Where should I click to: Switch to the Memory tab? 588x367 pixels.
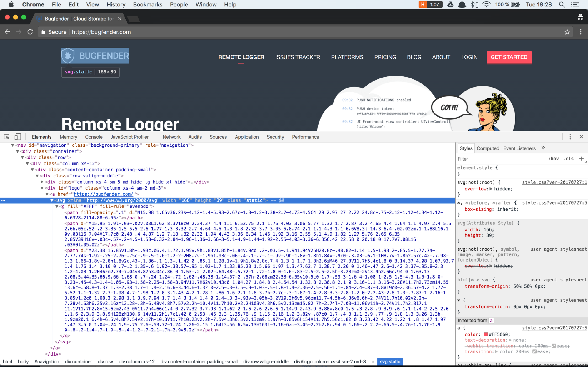69,137
